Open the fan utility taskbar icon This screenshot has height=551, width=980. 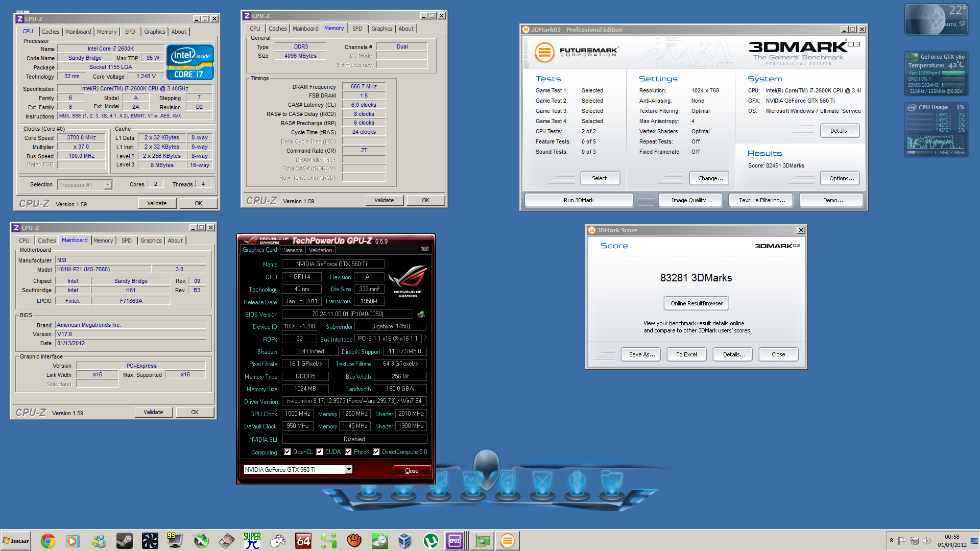[x=150, y=540]
